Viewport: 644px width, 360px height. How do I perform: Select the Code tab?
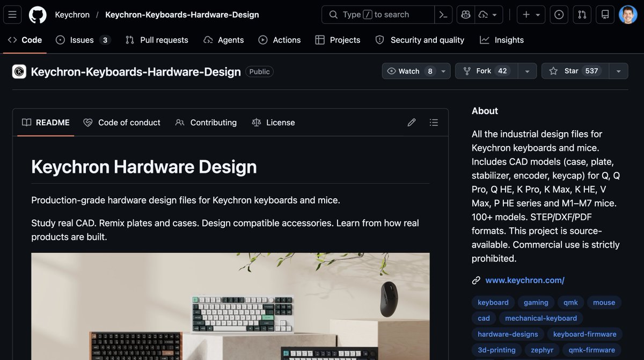click(x=25, y=40)
